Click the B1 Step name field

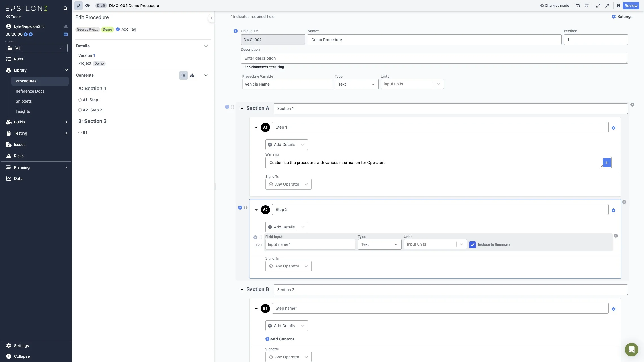coord(440,308)
